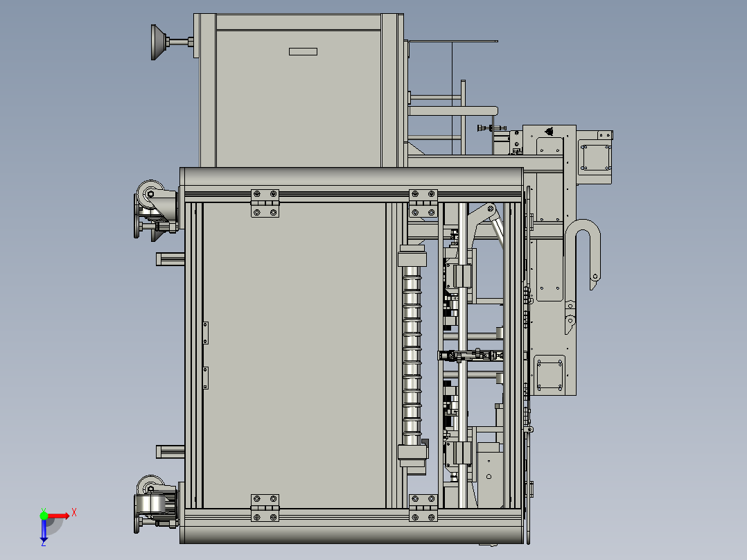Viewport: 747px width, 560px height.
Task: Click the blue Z axis of triad
Action: (x=44, y=530)
